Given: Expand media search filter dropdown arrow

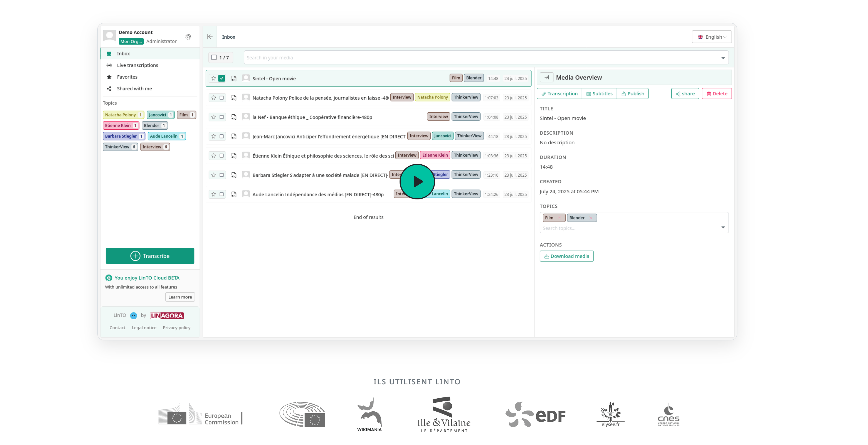Looking at the screenshot, I should click(x=723, y=58).
